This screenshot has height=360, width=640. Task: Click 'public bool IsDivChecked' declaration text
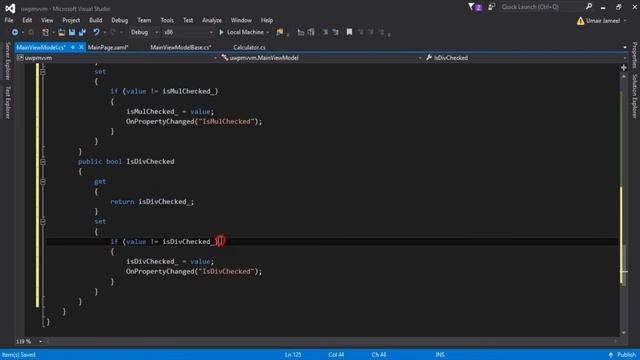[126, 162]
